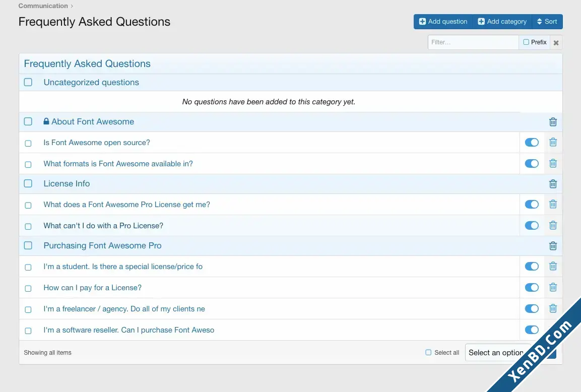
Task: Switch off the student special license question
Action: click(x=532, y=266)
